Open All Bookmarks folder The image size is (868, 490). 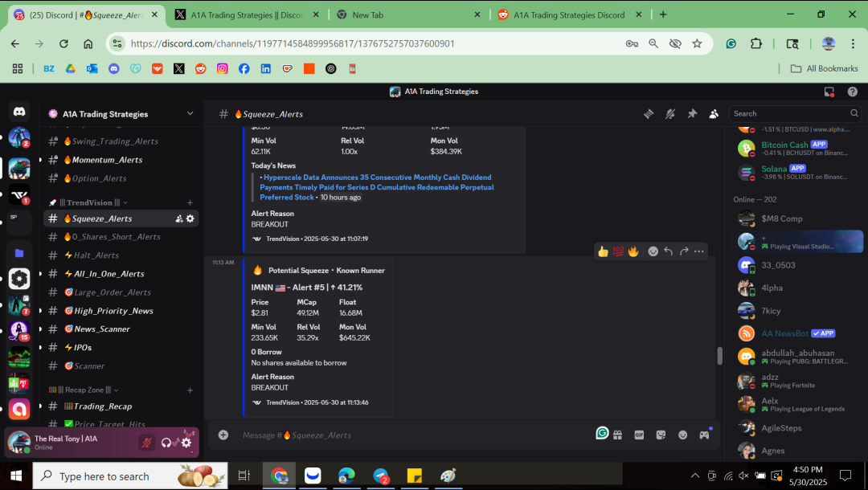point(825,68)
